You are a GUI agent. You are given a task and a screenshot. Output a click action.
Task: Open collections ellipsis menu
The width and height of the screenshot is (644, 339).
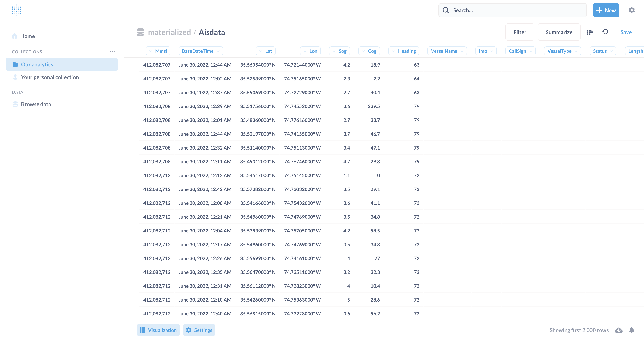click(x=112, y=51)
